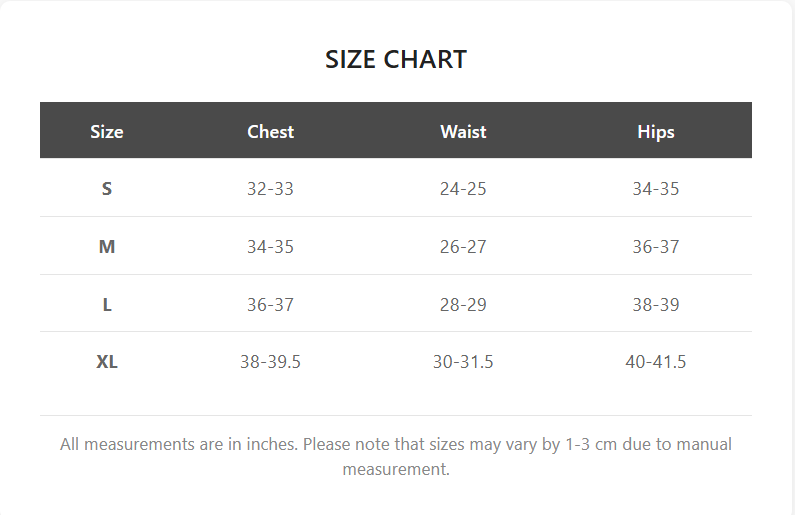Click the Size column header

point(107,131)
